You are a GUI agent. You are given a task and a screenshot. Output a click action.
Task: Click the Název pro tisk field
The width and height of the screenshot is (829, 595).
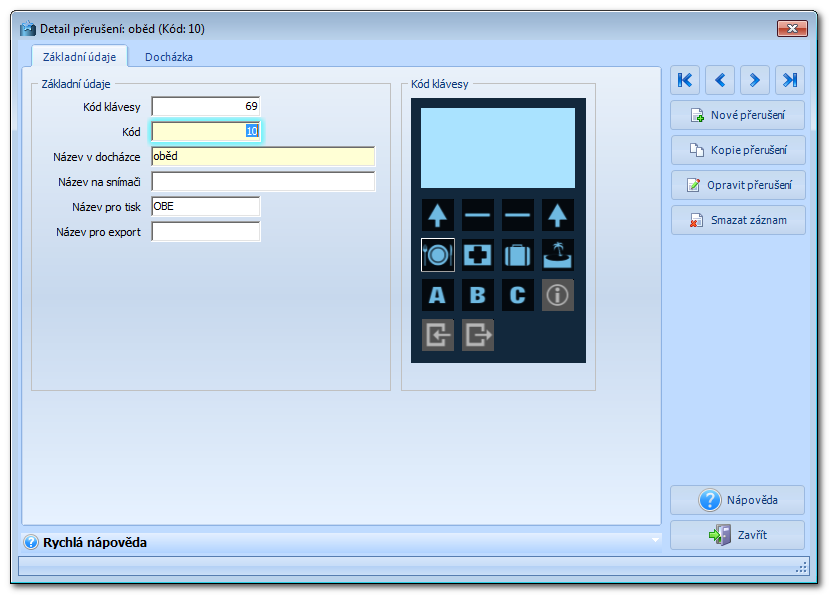[x=206, y=206]
